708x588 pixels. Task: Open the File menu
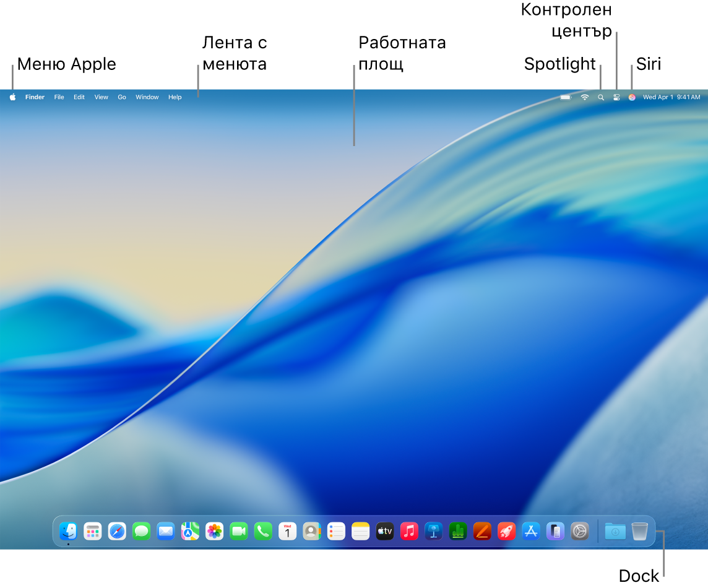pyautogui.click(x=59, y=97)
